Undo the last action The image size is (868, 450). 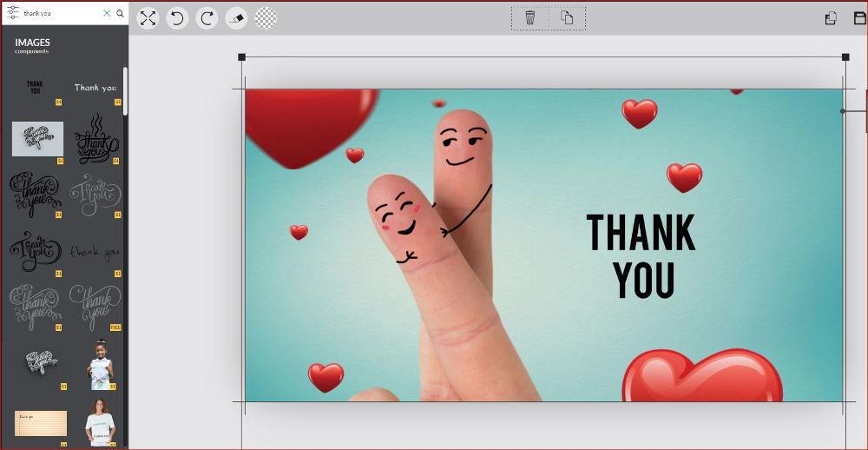[177, 18]
